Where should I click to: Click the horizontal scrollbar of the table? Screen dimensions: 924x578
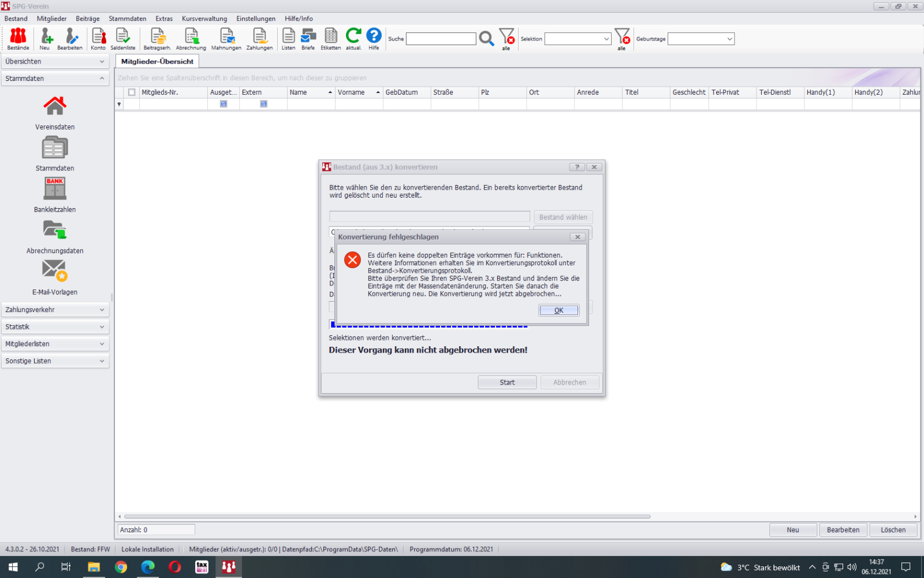click(x=387, y=517)
